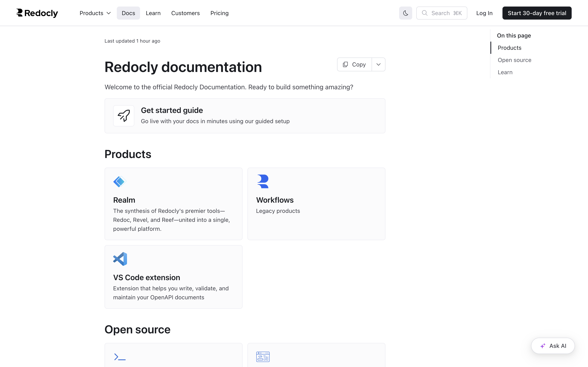Viewport: 588px width, 367px height.
Task: Click the VS Code extension icon
Action: (x=120, y=259)
